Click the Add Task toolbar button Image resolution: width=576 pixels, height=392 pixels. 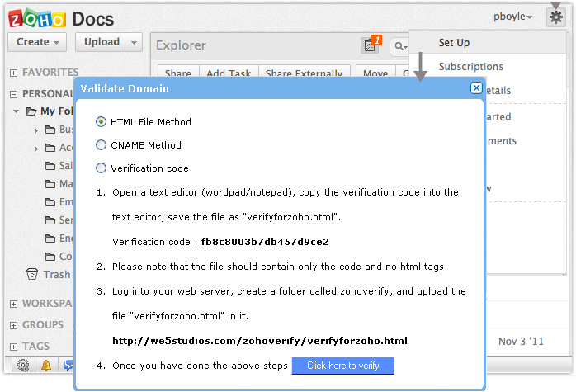pyautogui.click(x=229, y=72)
